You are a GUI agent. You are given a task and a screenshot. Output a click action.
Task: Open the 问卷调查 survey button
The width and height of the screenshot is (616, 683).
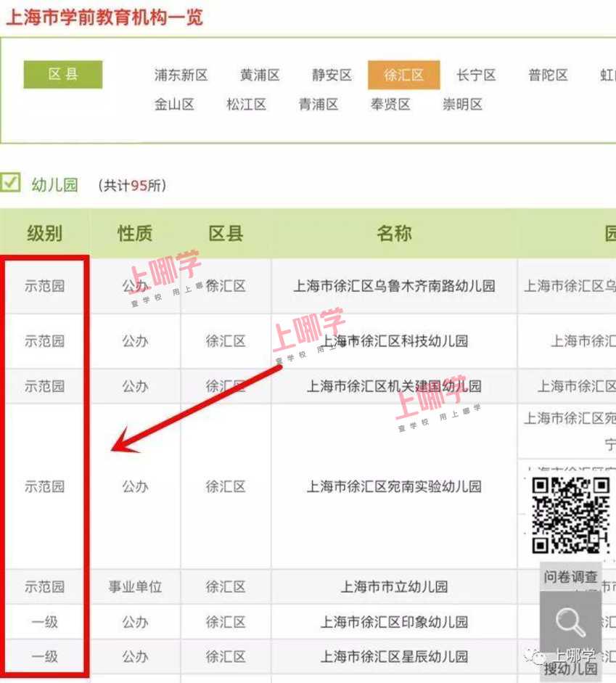coord(571,577)
